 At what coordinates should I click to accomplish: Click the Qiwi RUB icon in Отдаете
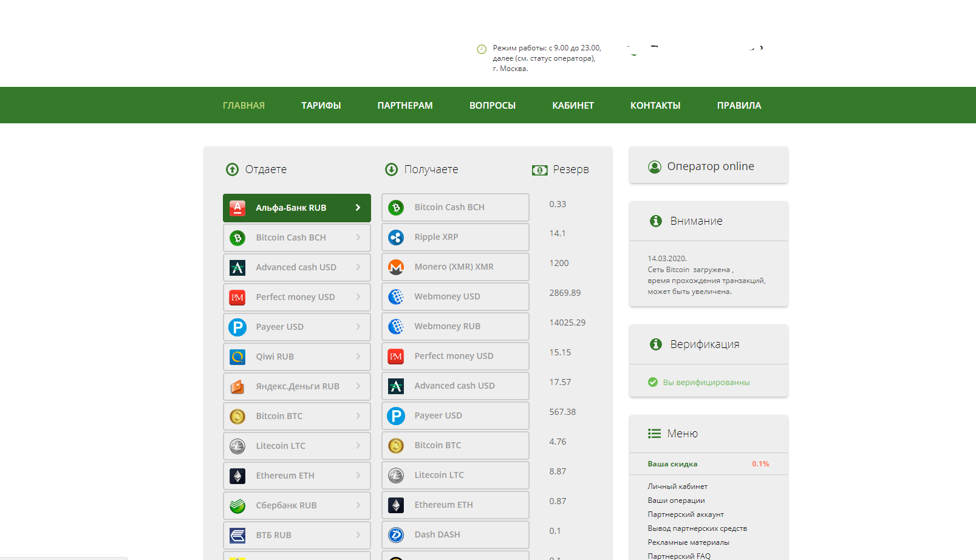click(237, 357)
